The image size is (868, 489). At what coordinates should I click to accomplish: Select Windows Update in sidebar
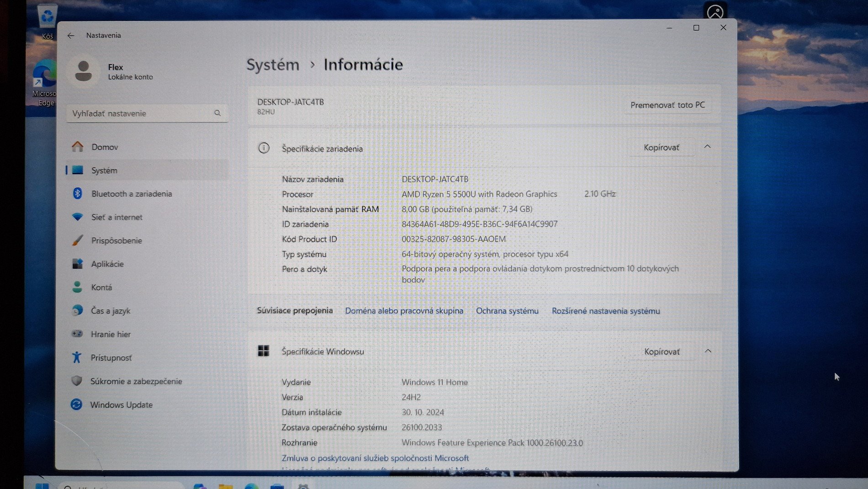pyautogui.click(x=121, y=405)
